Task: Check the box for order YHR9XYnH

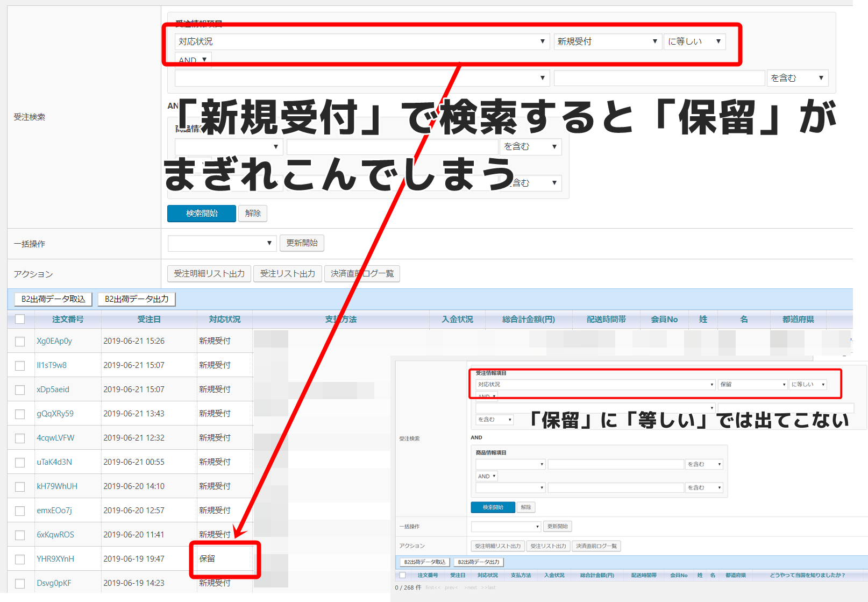Action: [x=20, y=559]
